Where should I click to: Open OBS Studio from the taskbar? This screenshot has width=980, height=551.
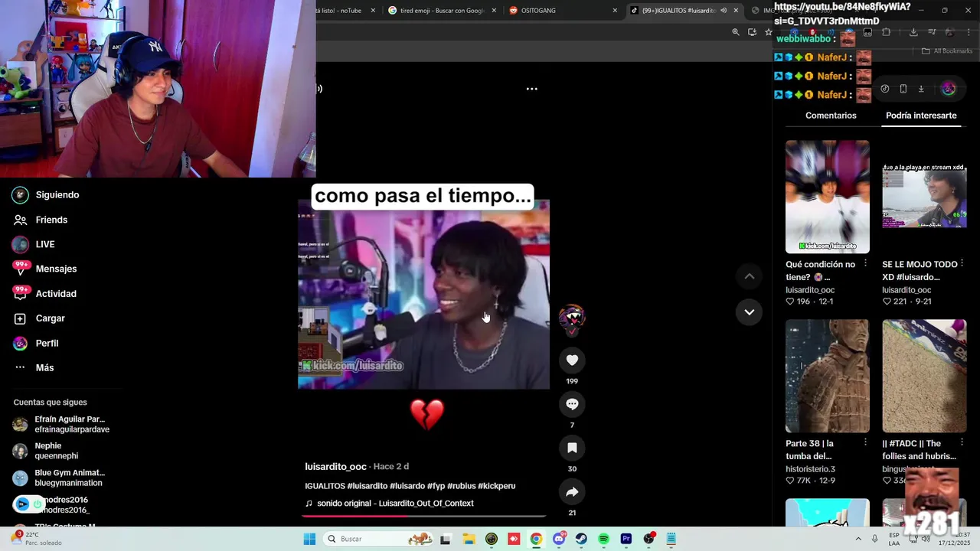click(x=649, y=540)
